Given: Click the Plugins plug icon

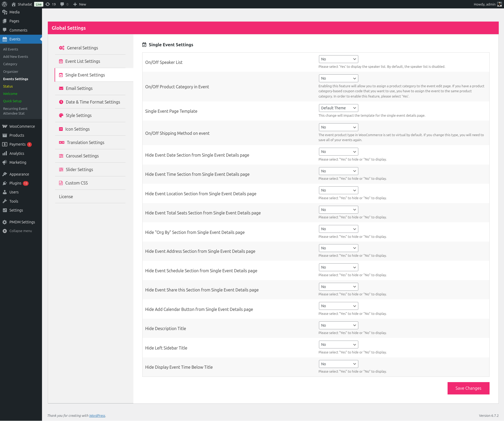Looking at the screenshot, I should 5,183.
